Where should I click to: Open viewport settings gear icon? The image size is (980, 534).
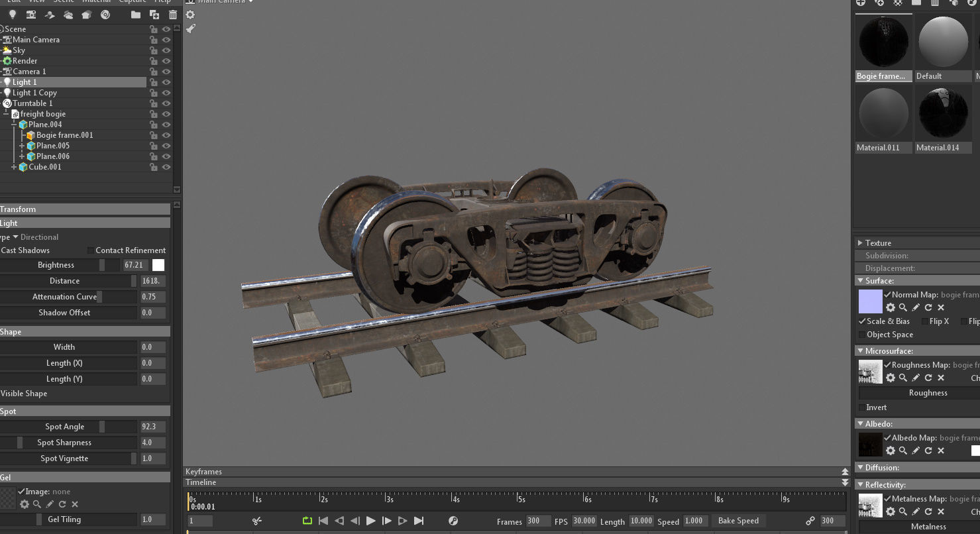pyautogui.click(x=190, y=15)
